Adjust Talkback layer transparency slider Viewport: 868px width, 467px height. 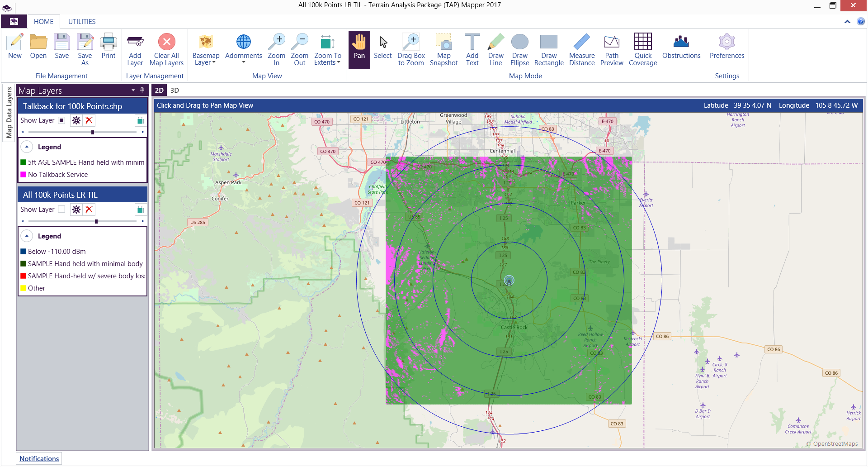click(93, 132)
